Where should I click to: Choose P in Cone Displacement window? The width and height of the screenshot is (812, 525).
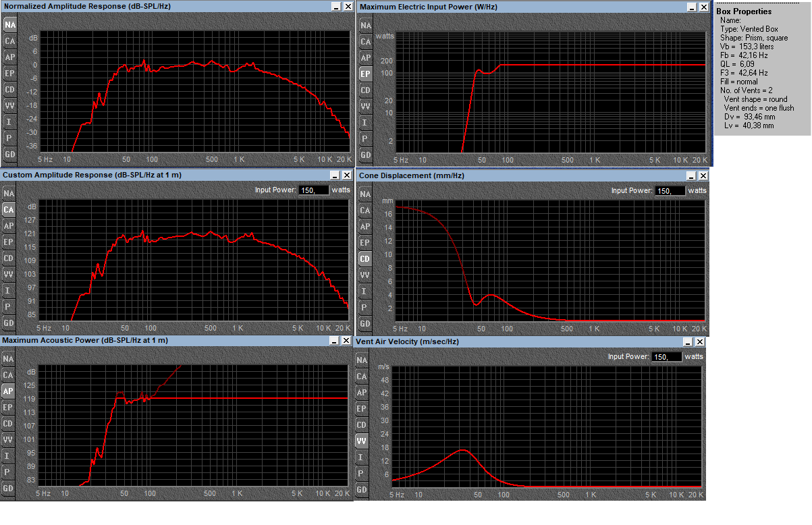[x=365, y=308]
